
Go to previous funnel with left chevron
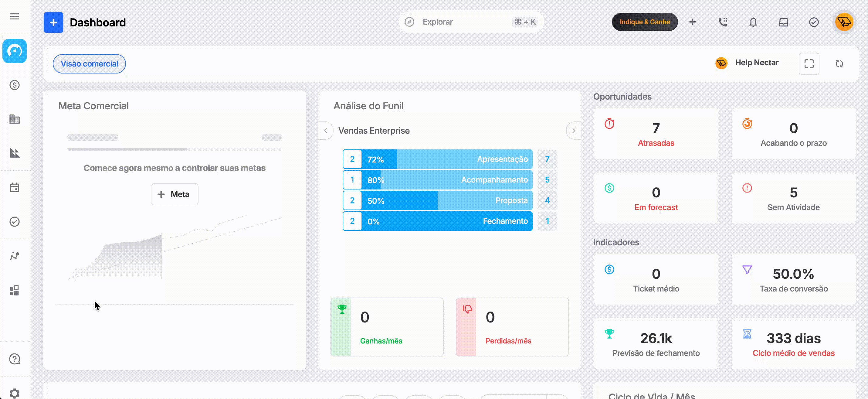point(325,130)
